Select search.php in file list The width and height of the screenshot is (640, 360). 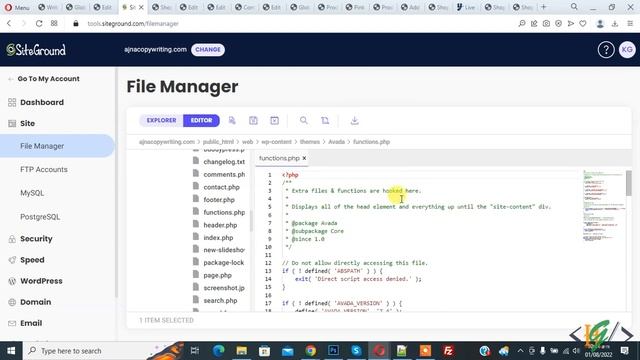pos(220,300)
